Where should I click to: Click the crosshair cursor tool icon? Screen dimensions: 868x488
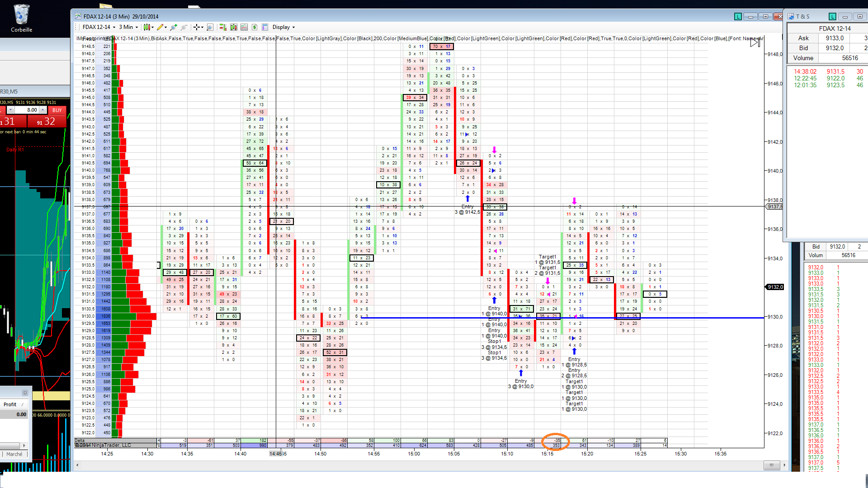pos(196,27)
